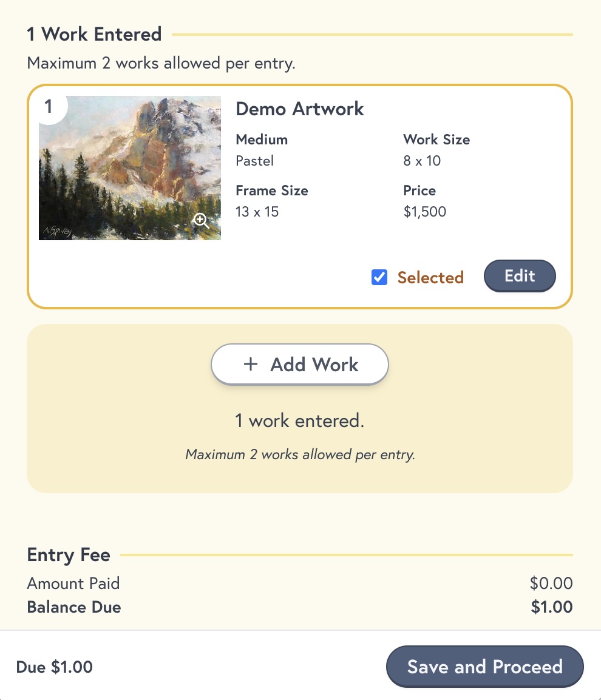
Task: Click the Entry Fee heading
Action: 69,555
